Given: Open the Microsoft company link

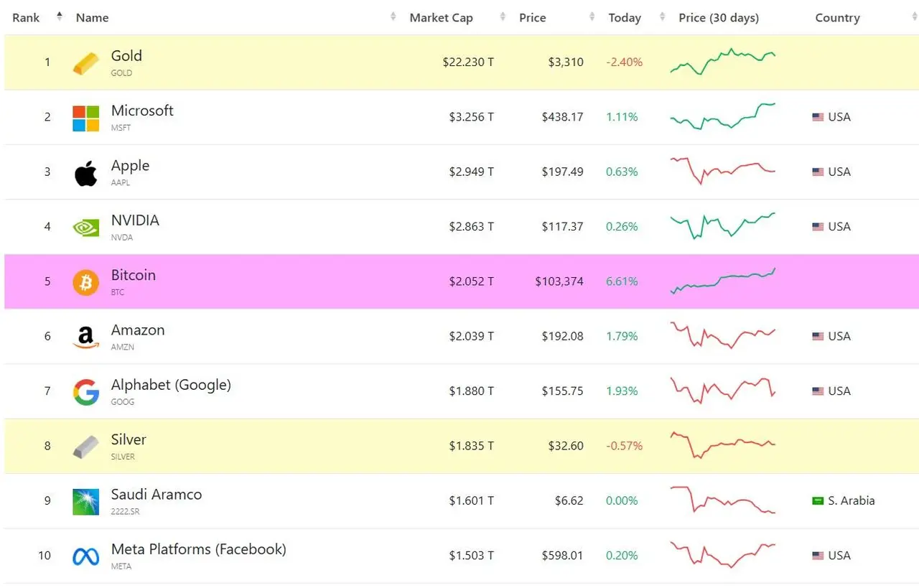Looking at the screenshot, I should (142, 111).
